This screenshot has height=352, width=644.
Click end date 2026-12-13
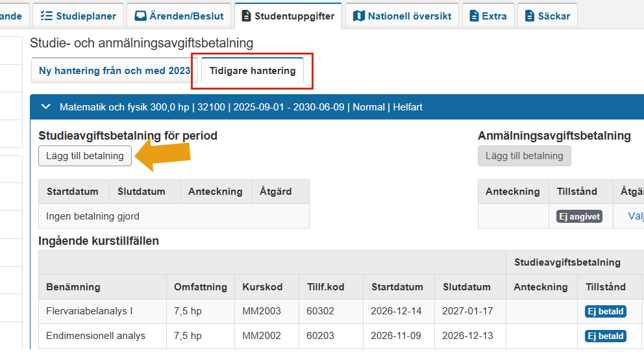(x=467, y=336)
